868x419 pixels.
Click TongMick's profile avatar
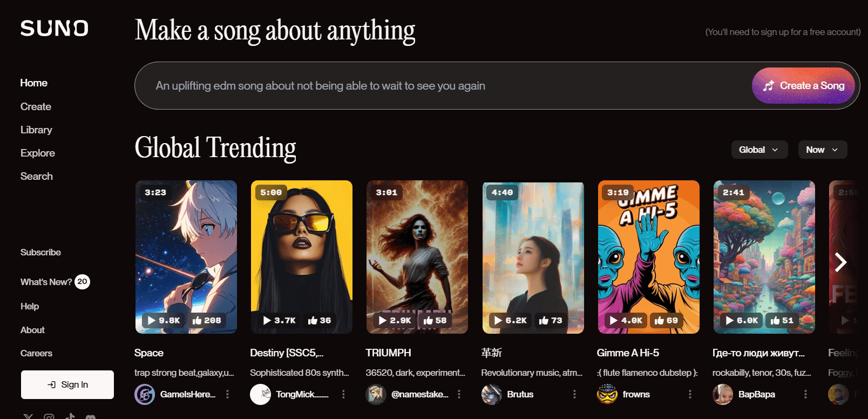coord(261,394)
